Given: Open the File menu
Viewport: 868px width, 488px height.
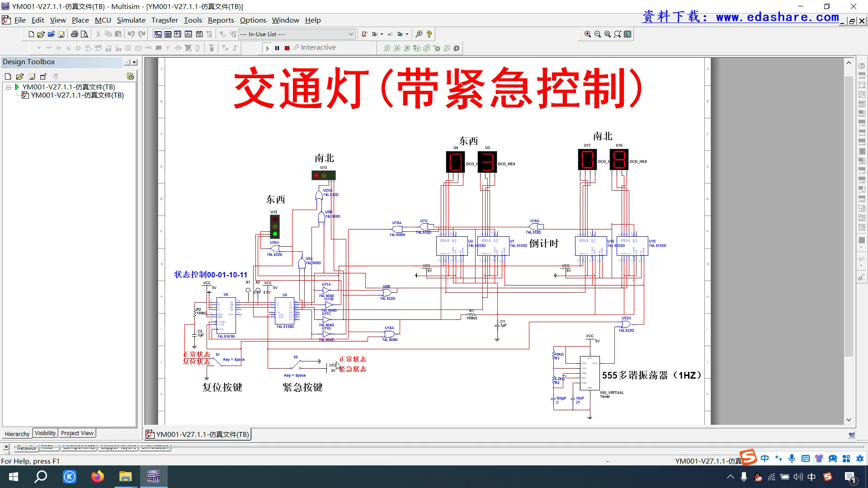Looking at the screenshot, I should (x=20, y=20).
